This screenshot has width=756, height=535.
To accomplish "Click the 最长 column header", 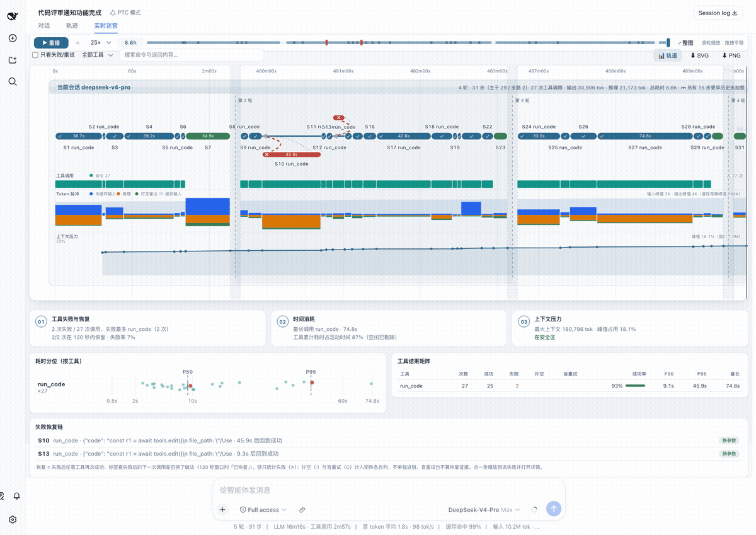I will [x=734, y=374].
